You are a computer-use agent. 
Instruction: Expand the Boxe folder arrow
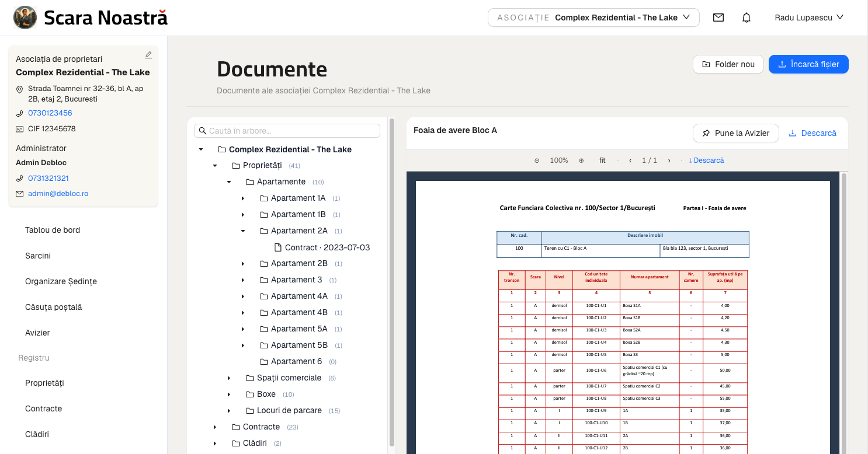click(x=229, y=394)
